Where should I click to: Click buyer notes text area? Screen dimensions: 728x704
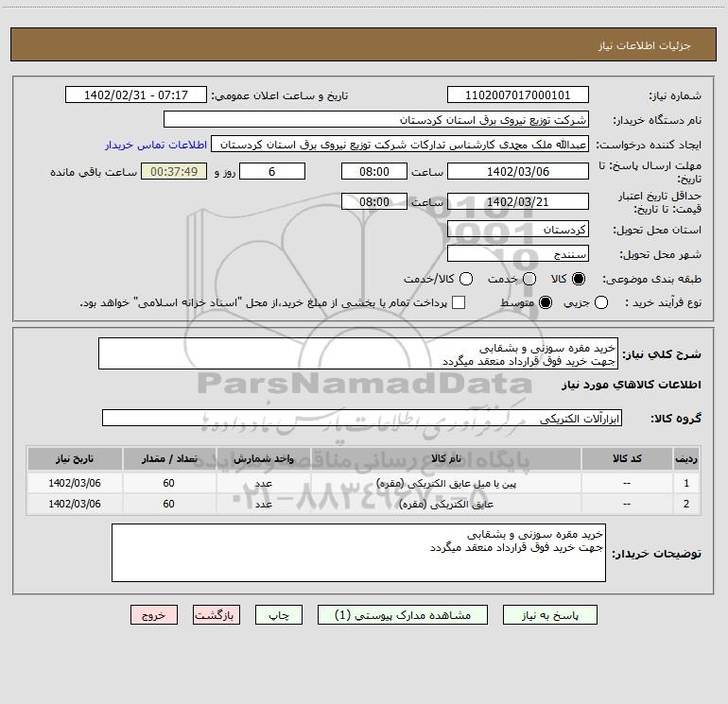coord(358,553)
